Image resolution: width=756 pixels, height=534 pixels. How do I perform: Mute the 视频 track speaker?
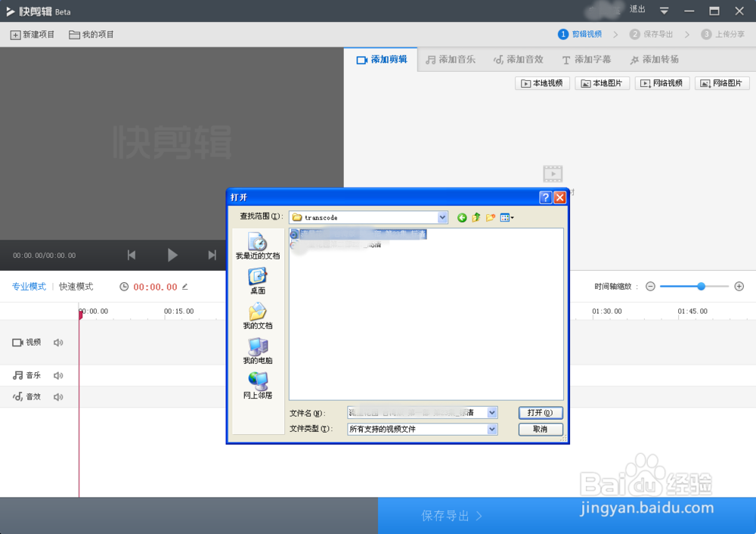58,343
